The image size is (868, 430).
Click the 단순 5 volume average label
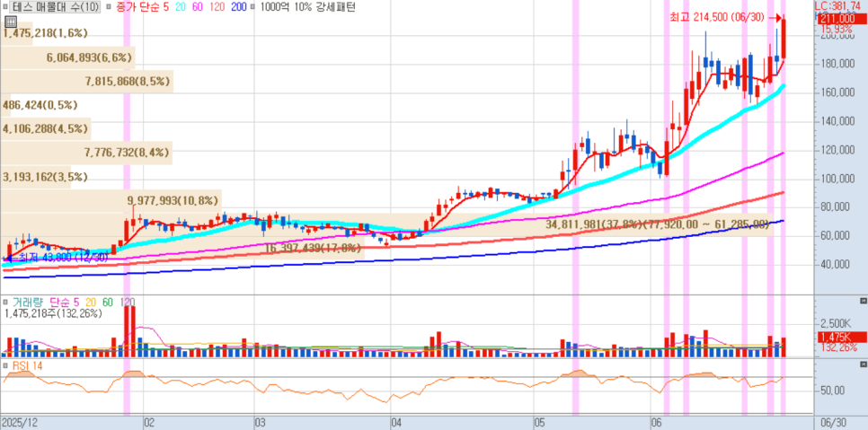coord(65,303)
